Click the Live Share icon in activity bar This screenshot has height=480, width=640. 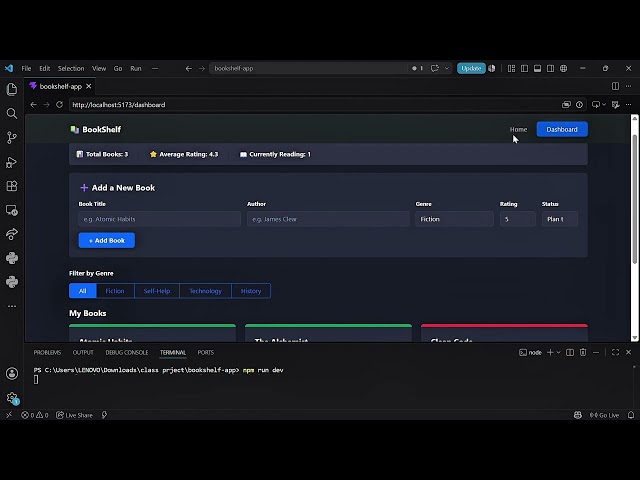coord(12,234)
